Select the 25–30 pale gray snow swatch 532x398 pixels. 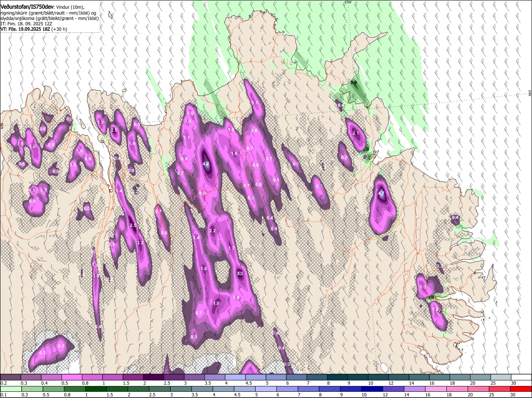click(501, 377)
